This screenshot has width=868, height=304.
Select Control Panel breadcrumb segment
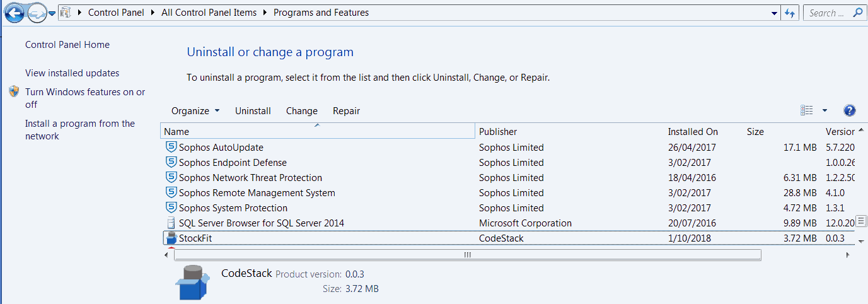[116, 13]
